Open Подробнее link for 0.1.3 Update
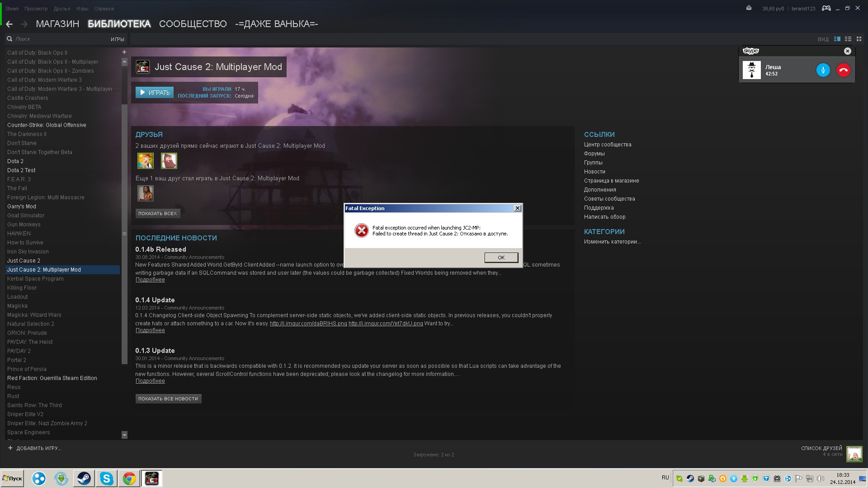The width and height of the screenshot is (868, 488). coord(150,381)
